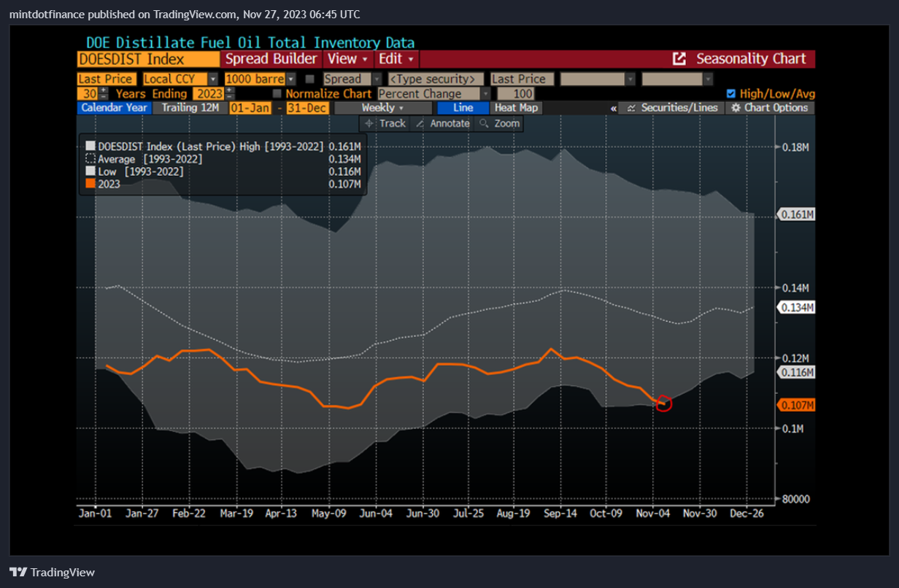This screenshot has height=588, width=899.
Task: Open the View menu
Action: point(347,59)
